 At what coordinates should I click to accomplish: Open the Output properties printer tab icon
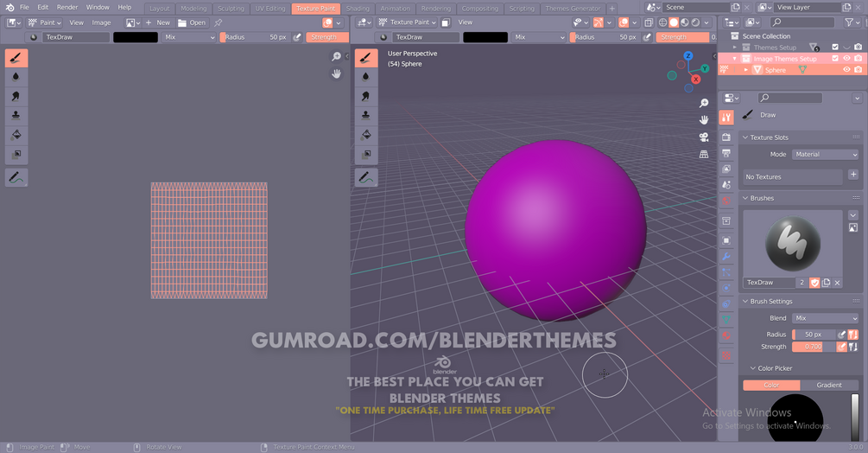(x=726, y=153)
